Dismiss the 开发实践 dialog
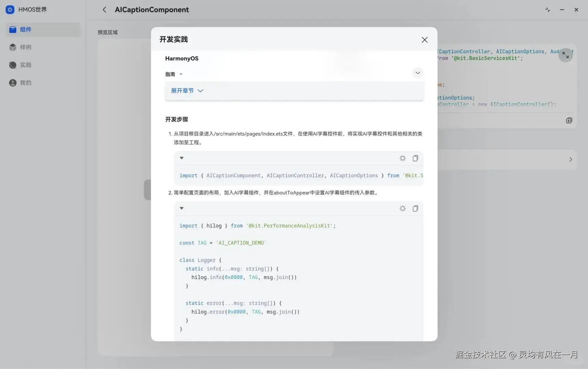 tap(424, 40)
